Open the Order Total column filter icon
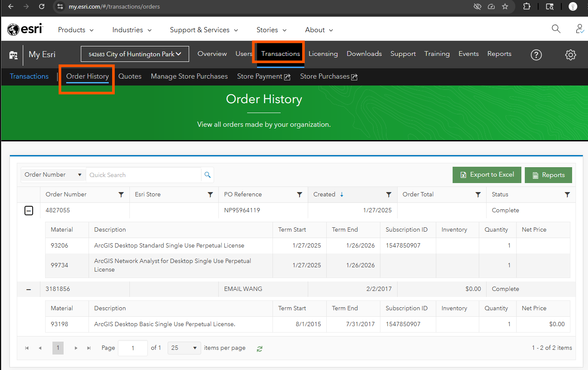Viewport: 588px width, 370px height. 478,195
